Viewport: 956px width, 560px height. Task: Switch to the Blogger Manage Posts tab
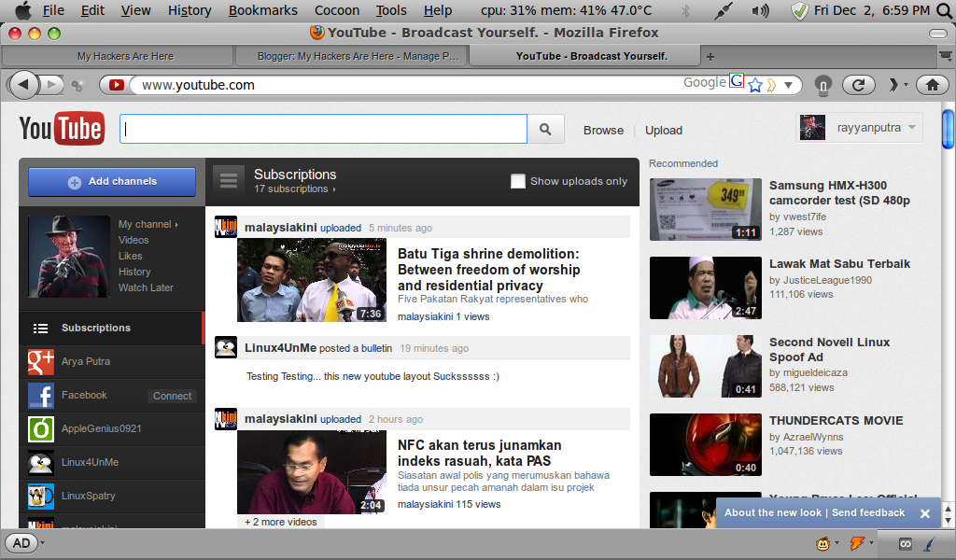point(351,56)
